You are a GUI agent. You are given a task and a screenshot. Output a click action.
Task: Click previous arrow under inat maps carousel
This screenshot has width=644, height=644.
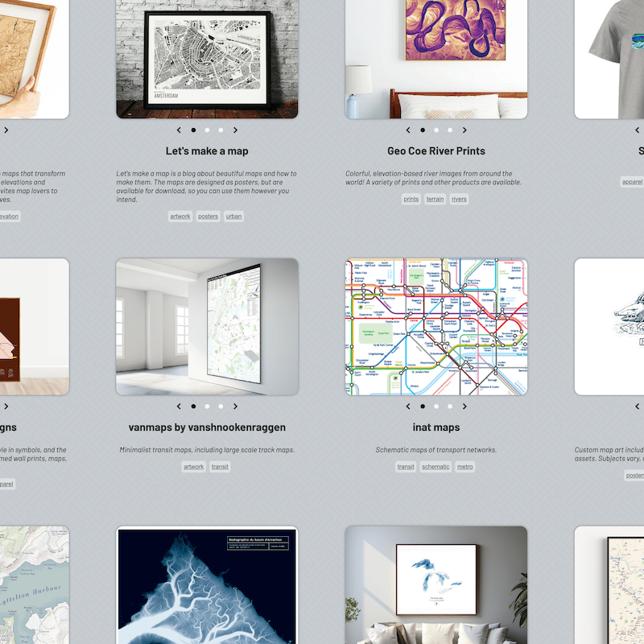pyautogui.click(x=408, y=407)
